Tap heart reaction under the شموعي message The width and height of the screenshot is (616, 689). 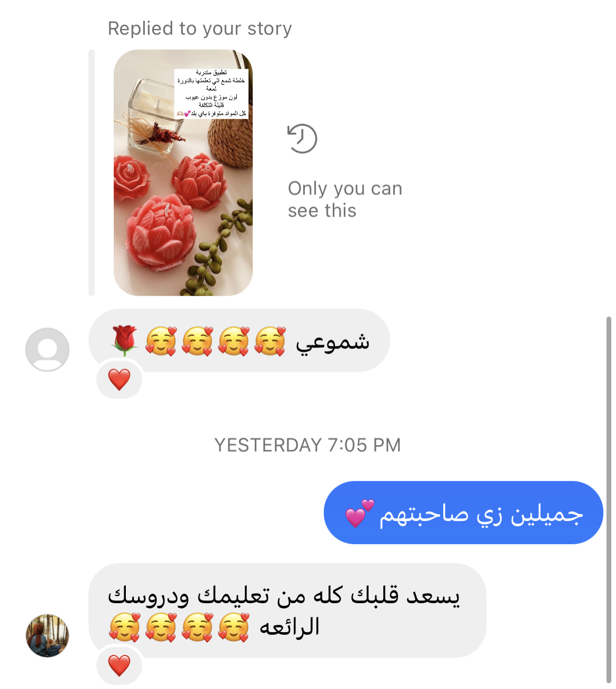[120, 380]
